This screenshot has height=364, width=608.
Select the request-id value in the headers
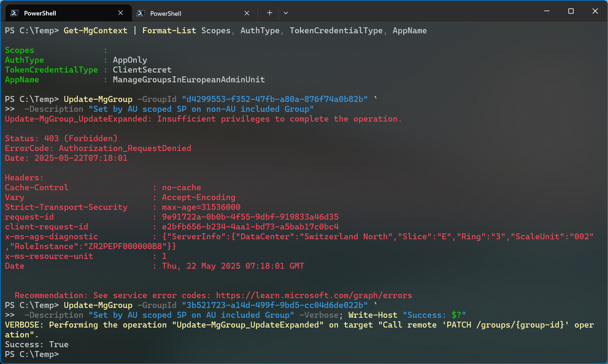pyautogui.click(x=250, y=217)
